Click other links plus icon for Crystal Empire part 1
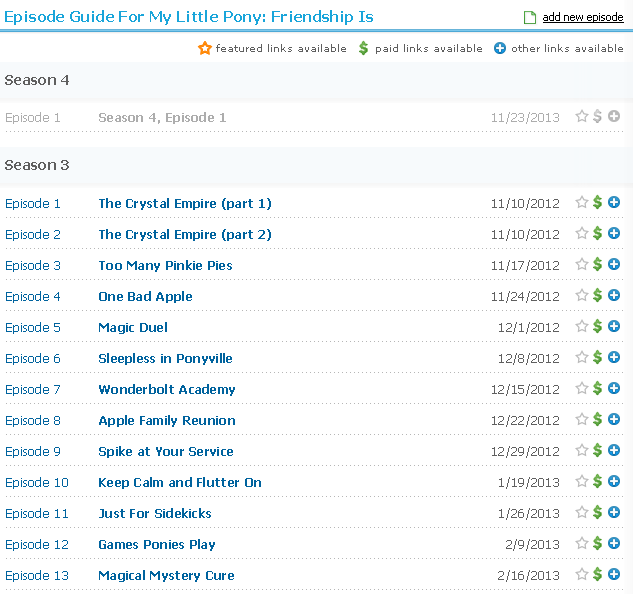 [x=614, y=202]
